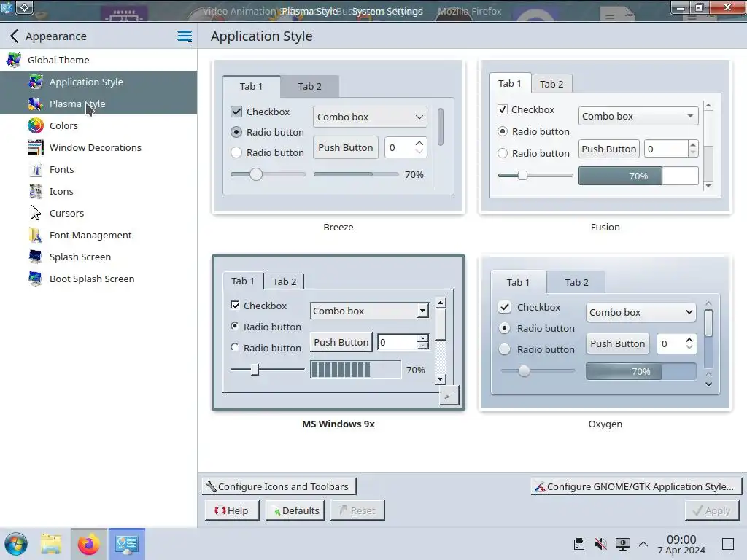Increment the spin box in Oxygen preview
Image resolution: width=747 pixels, height=560 pixels.
tap(689, 340)
